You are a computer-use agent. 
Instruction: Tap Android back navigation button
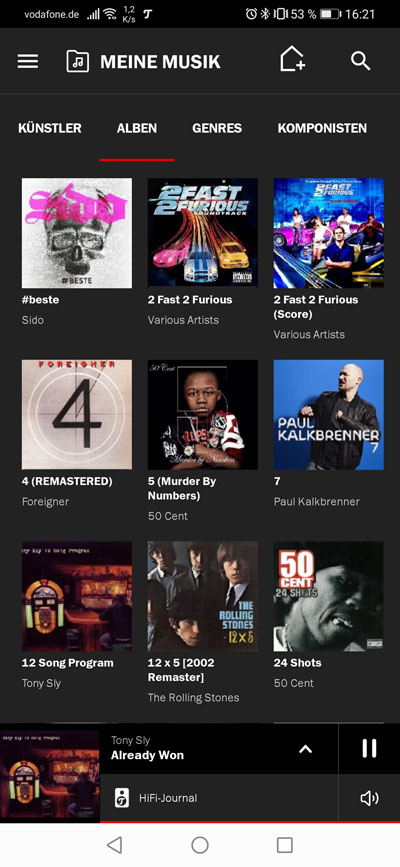click(x=115, y=844)
